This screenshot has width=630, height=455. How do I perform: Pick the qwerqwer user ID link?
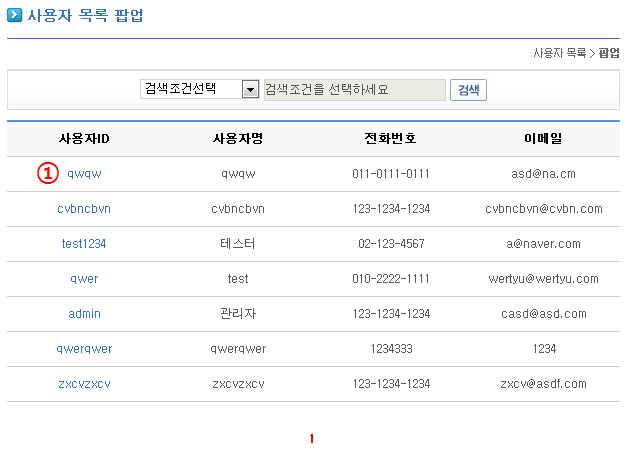click(x=84, y=349)
